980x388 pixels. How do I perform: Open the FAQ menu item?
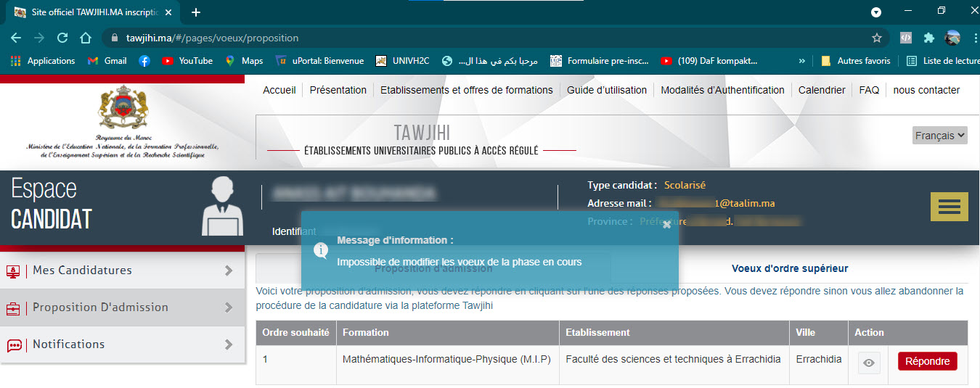click(x=869, y=90)
